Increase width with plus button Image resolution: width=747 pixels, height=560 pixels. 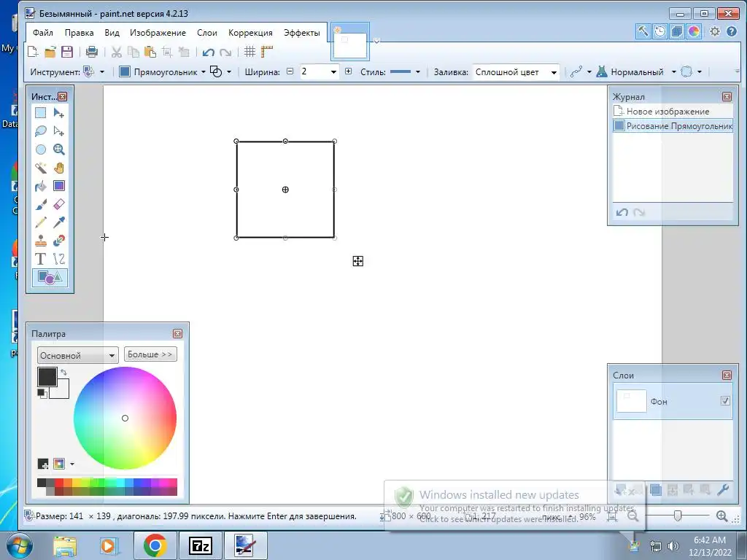[348, 71]
